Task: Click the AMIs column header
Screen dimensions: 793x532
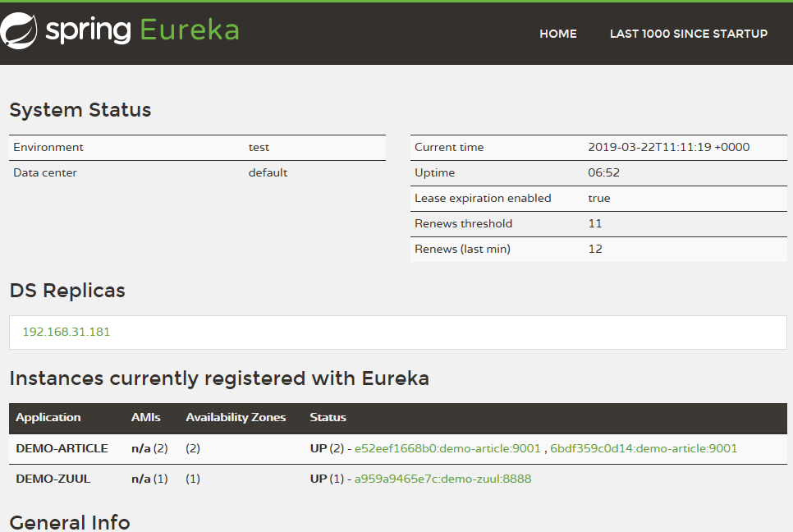Action: pos(145,418)
